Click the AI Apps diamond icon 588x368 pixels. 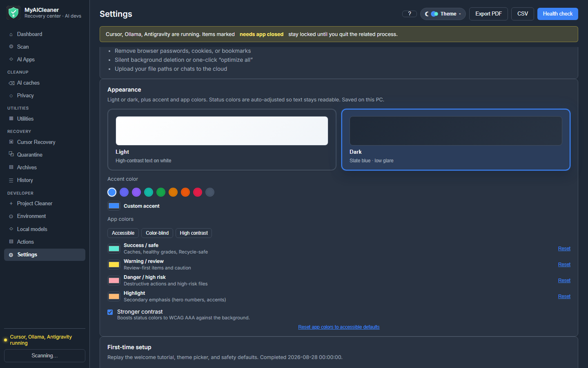click(11, 59)
